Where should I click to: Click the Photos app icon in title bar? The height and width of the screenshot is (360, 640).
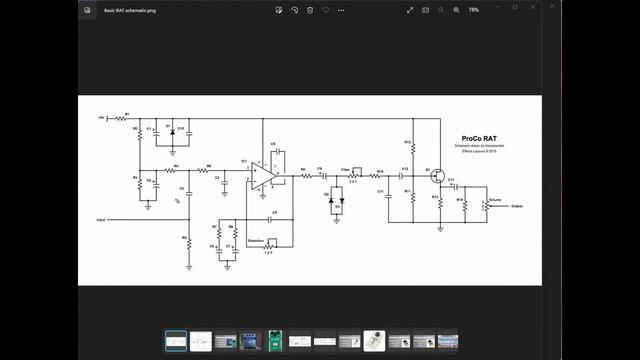(x=87, y=10)
